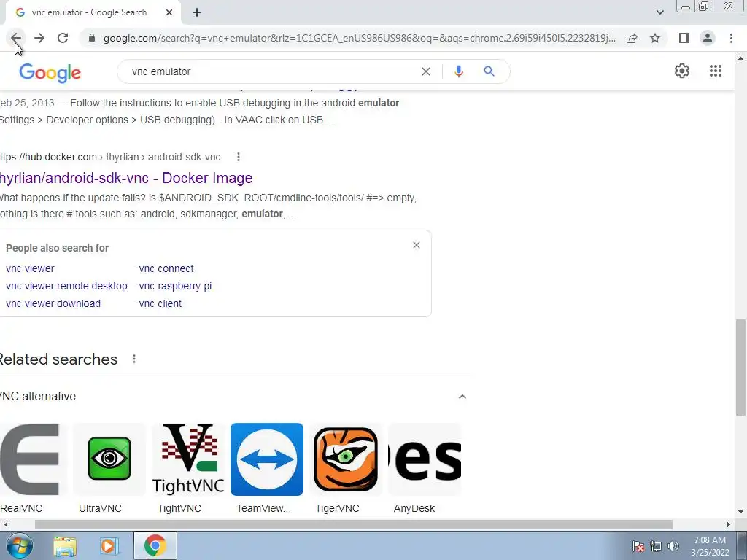Open tab search dropdown arrow
This screenshot has width=747, height=560.
coord(659,12)
